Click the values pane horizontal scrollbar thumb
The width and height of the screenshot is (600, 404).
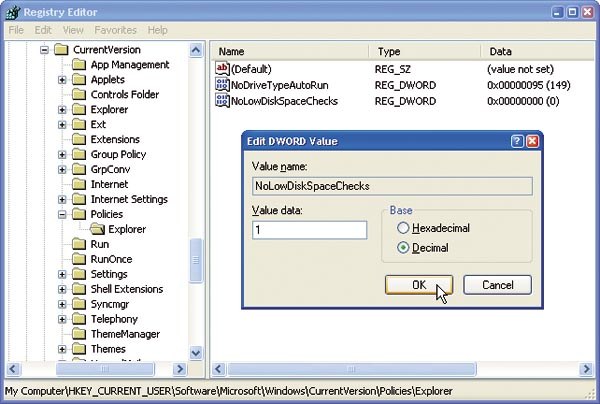(x=352, y=369)
